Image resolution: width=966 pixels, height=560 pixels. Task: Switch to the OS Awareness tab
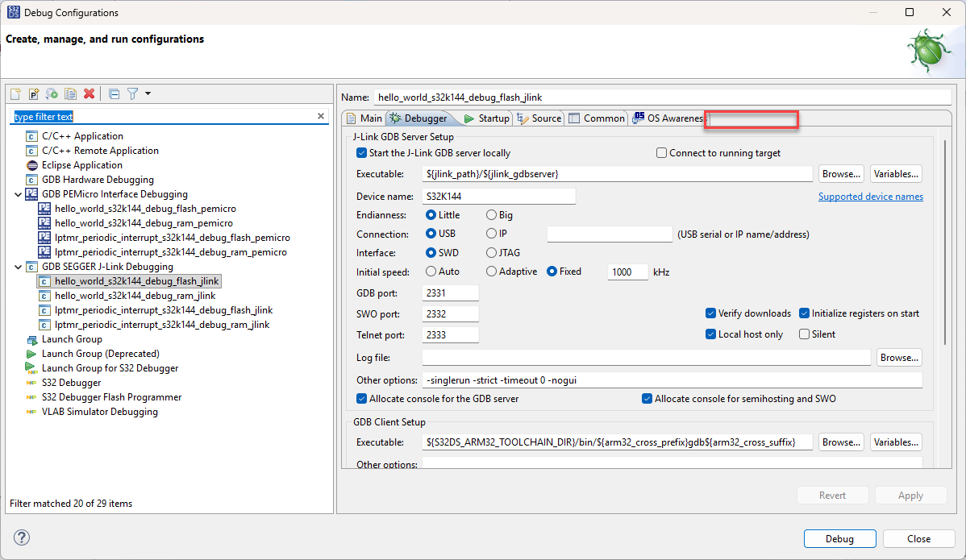(668, 118)
